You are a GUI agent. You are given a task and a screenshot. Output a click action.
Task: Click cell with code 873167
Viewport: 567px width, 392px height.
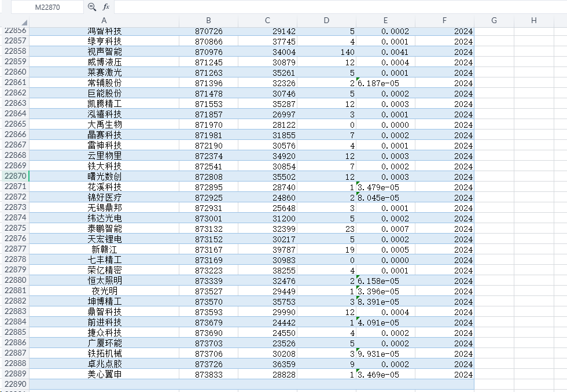pyautogui.click(x=209, y=249)
